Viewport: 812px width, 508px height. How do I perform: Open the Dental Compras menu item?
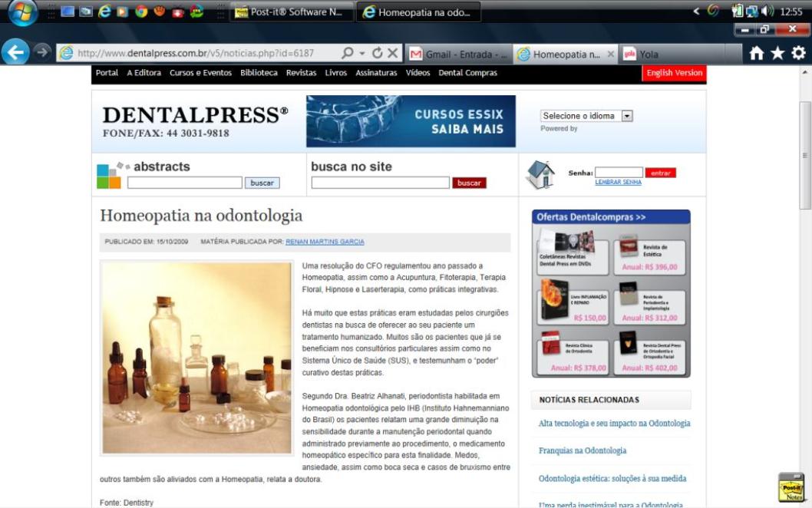click(467, 73)
